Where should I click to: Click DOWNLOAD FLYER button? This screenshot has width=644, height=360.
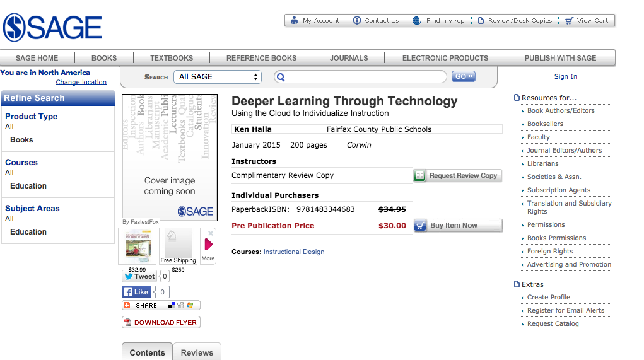point(161,322)
